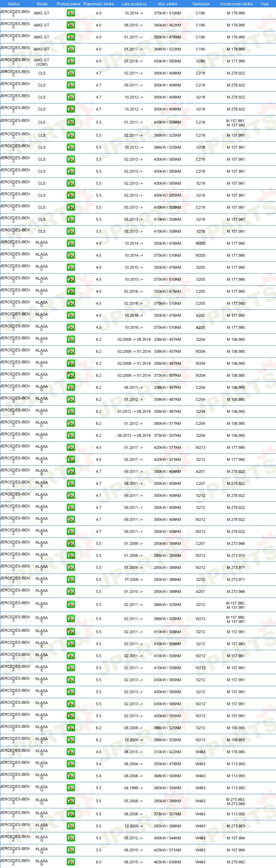This screenshot has height=868, width=276.
Task: Click fuel icon for CLS 410kW from 01.2011
Action: (71, 122)
